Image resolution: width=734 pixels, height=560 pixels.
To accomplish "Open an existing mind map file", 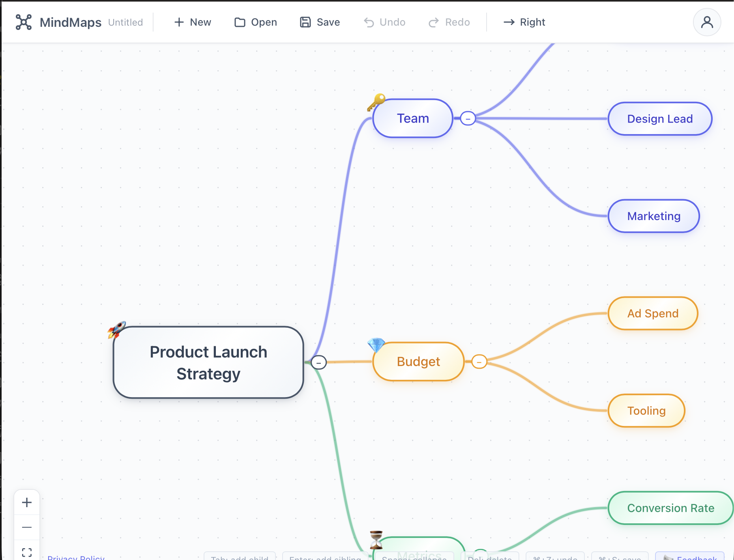I will click(256, 22).
